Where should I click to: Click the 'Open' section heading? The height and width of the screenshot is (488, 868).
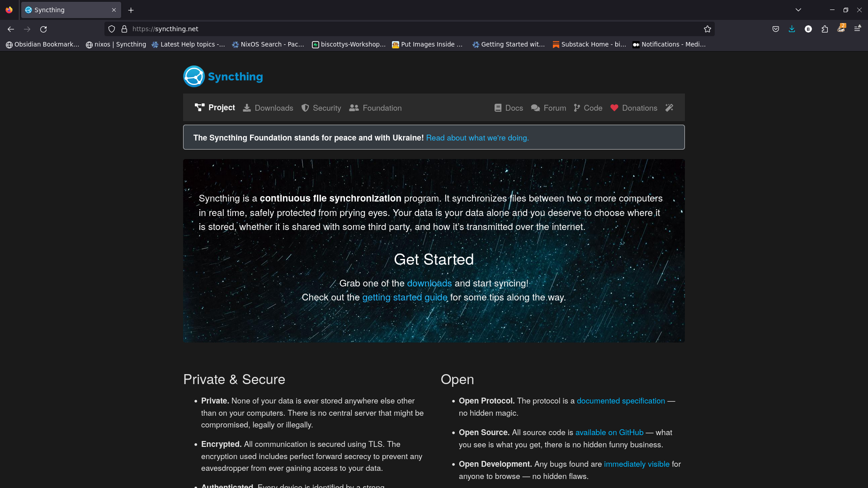[x=458, y=379]
